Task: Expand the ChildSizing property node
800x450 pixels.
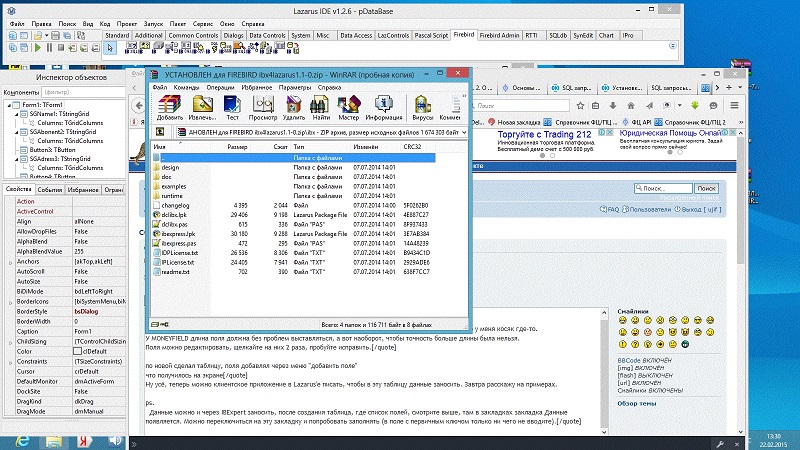Action: (8, 341)
